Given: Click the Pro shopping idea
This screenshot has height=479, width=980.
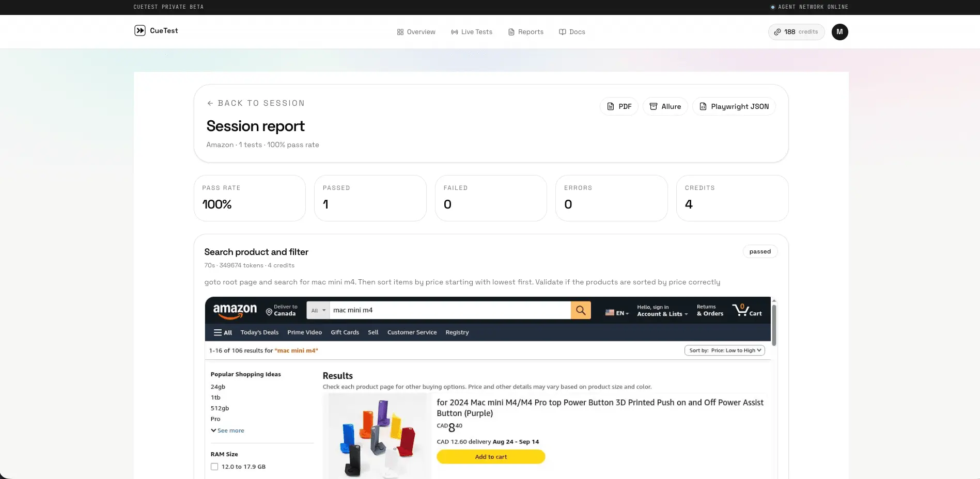Looking at the screenshot, I should (x=215, y=419).
